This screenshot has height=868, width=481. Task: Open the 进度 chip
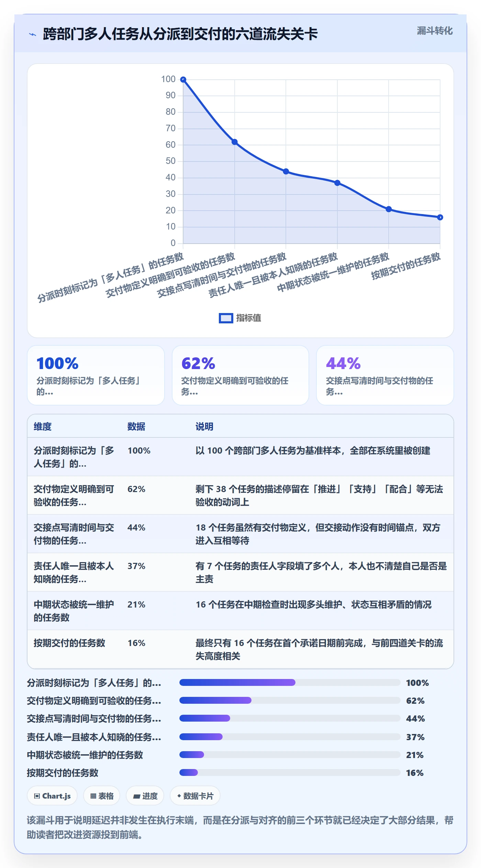pos(145,796)
